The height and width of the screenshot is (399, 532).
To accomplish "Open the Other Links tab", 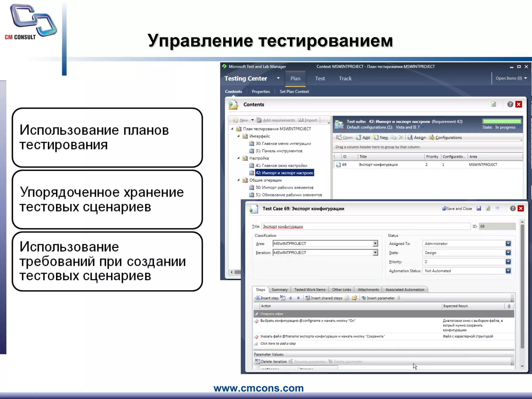I will coord(342,289).
